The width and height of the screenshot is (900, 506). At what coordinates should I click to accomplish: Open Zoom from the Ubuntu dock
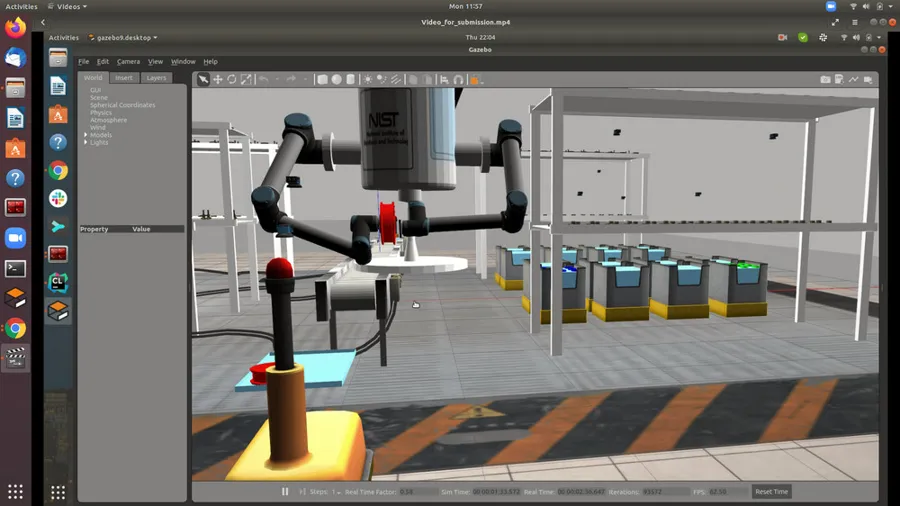(15, 238)
